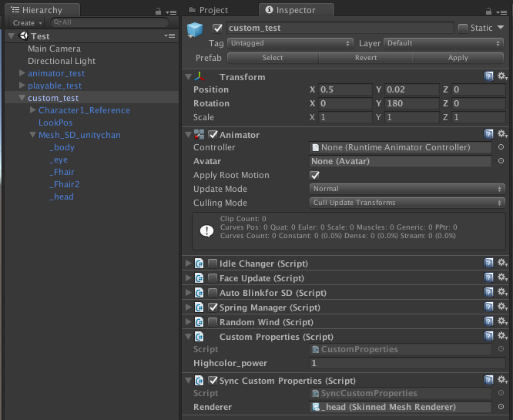Open Animator component gear settings menu

(502, 134)
